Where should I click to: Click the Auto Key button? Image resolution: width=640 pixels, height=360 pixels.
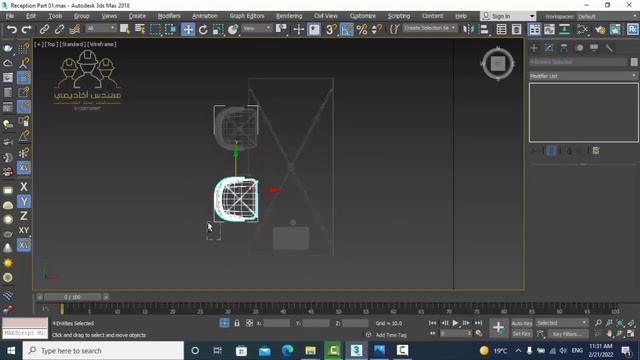(522, 323)
